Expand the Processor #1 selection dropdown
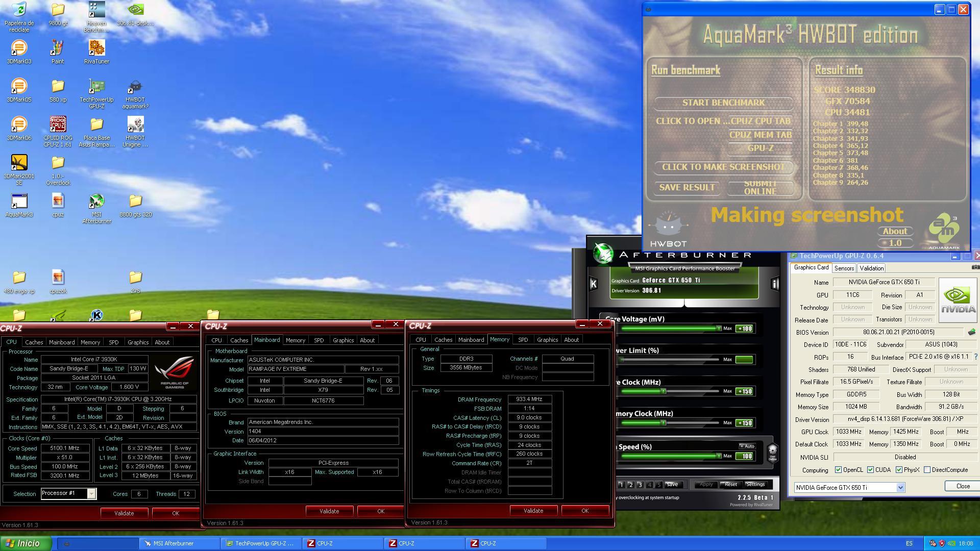Screen dimensions: 980x551 [91, 493]
